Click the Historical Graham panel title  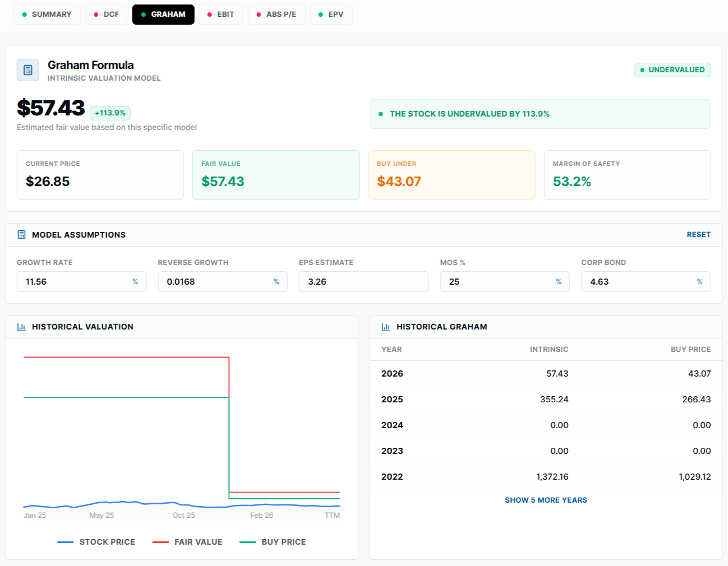[442, 327]
